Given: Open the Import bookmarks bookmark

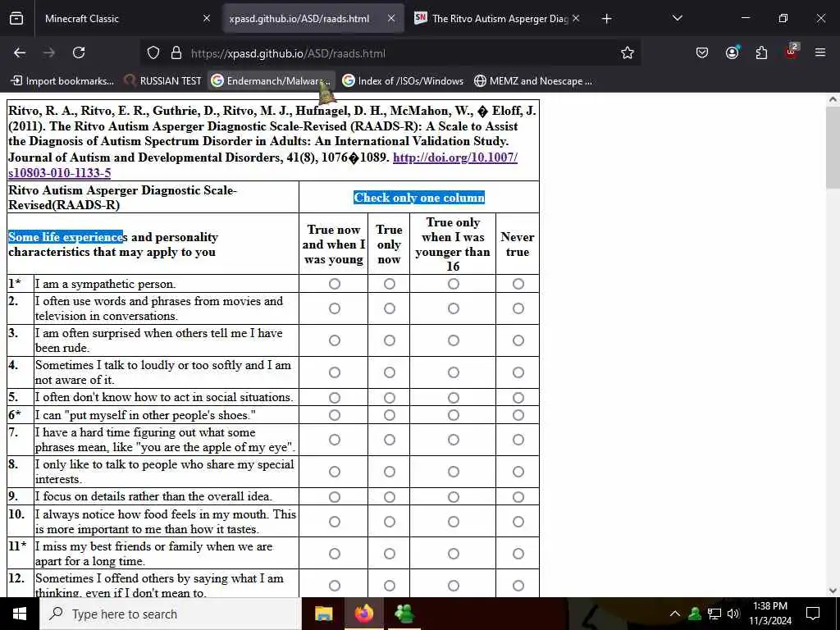Looking at the screenshot, I should pos(62,81).
